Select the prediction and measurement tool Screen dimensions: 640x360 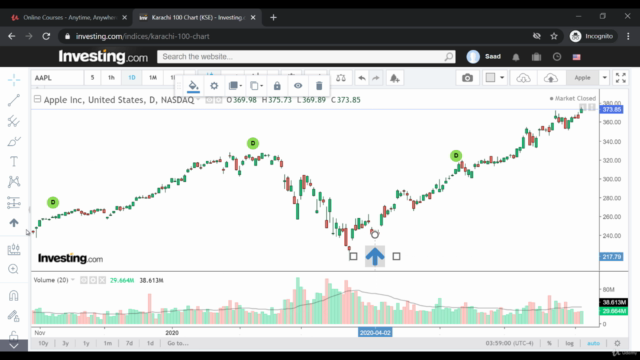point(14,202)
